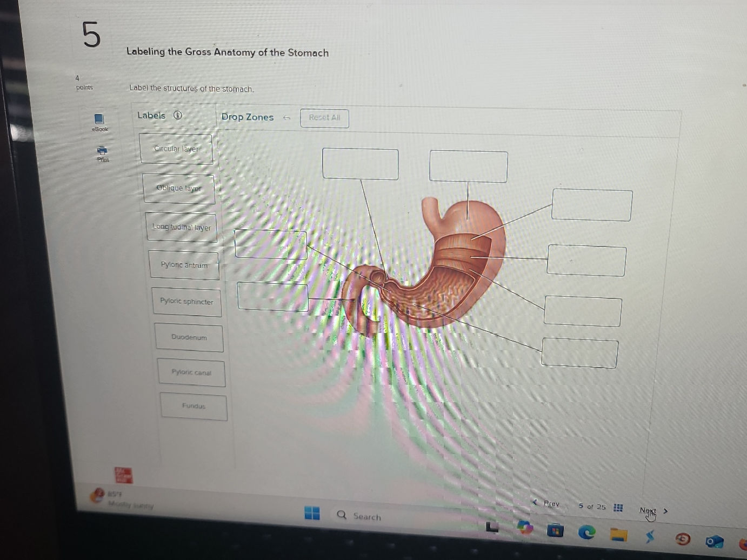The height and width of the screenshot is (560, 747).
Task: Launch Outlook from the taskbar
Action: point(715,539)
